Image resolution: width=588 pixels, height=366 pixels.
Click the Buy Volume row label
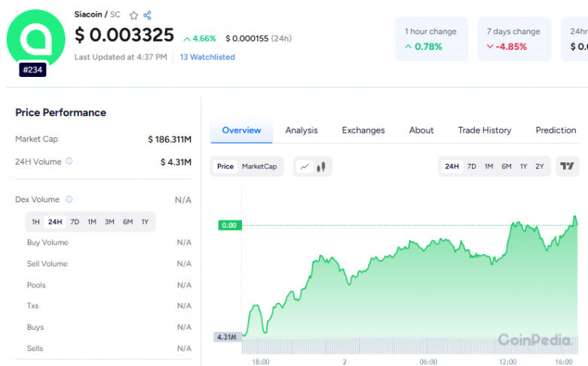(47, 242)
